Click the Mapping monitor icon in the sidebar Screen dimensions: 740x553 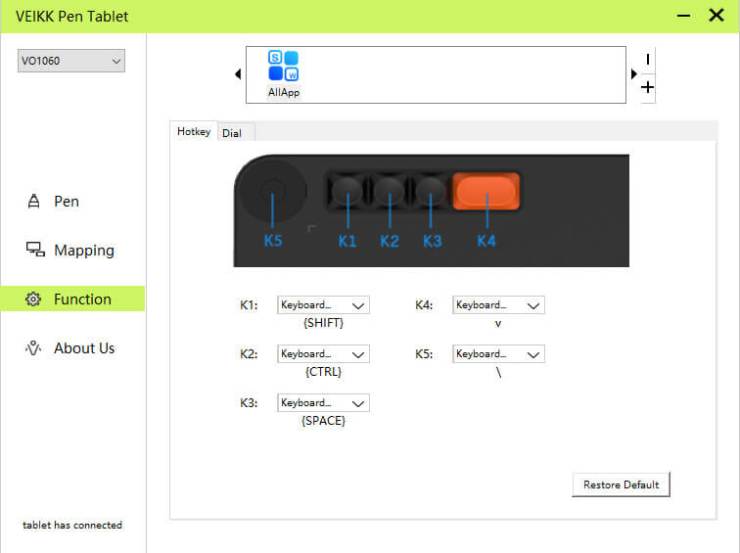(x=35, y=250)
